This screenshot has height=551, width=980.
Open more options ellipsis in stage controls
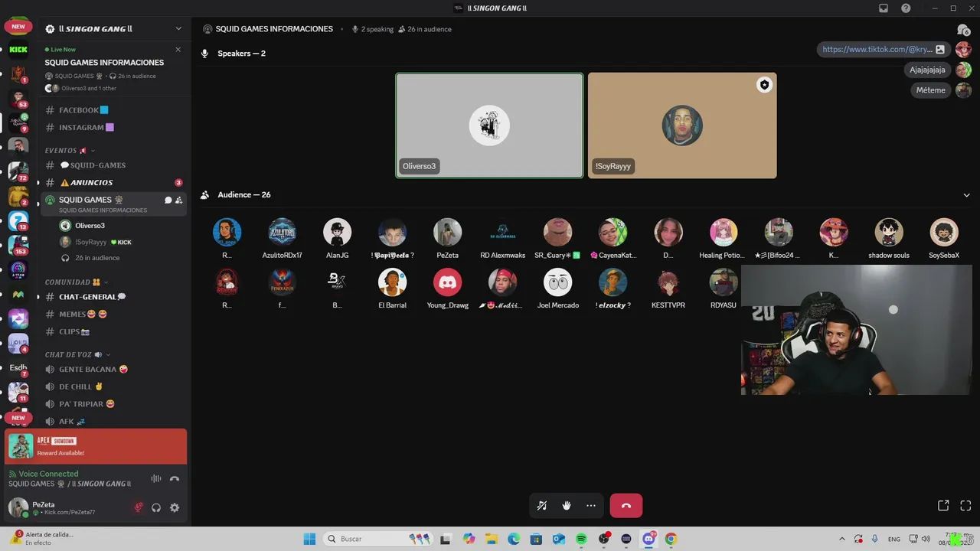591,506
